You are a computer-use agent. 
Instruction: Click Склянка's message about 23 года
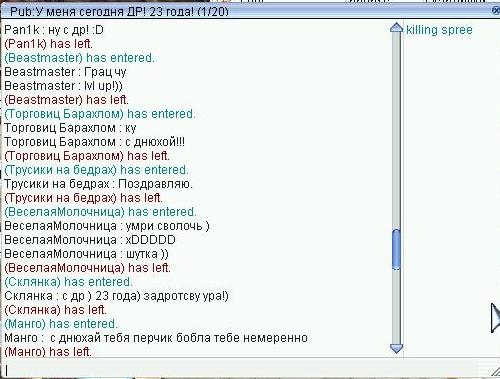click(116, 296)
